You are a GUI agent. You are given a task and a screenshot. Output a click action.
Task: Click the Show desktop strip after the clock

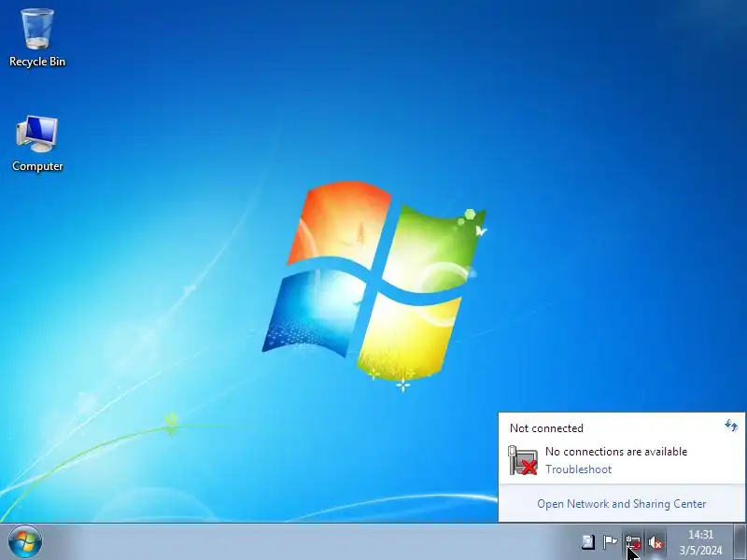click(740, 542)
